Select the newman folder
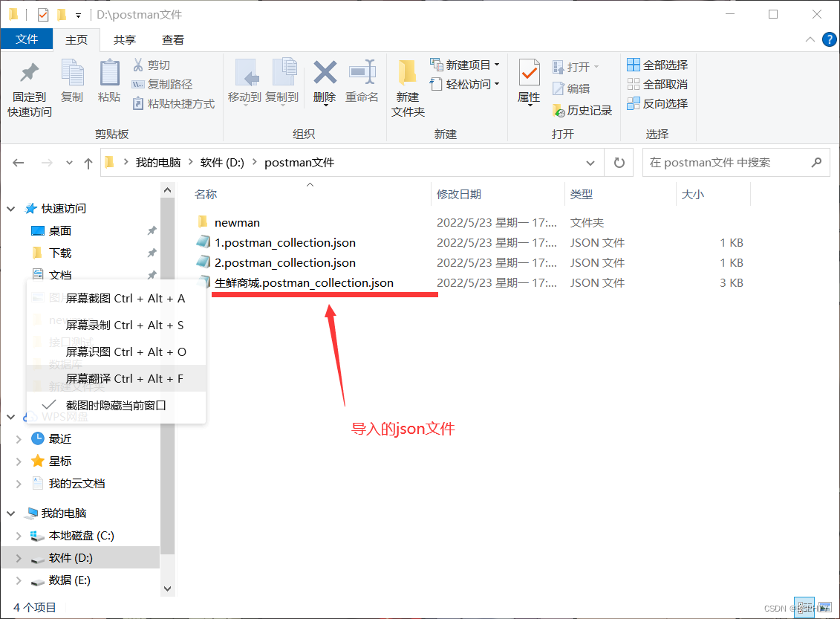 pos(238,222)
